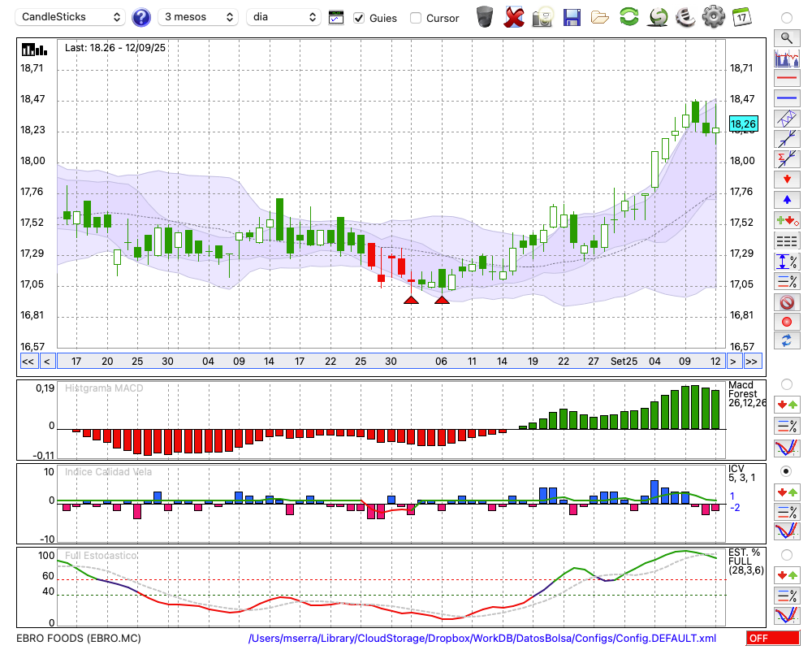
Task: Click the main chart lines-and-percent icon
Action: (787, 281)
